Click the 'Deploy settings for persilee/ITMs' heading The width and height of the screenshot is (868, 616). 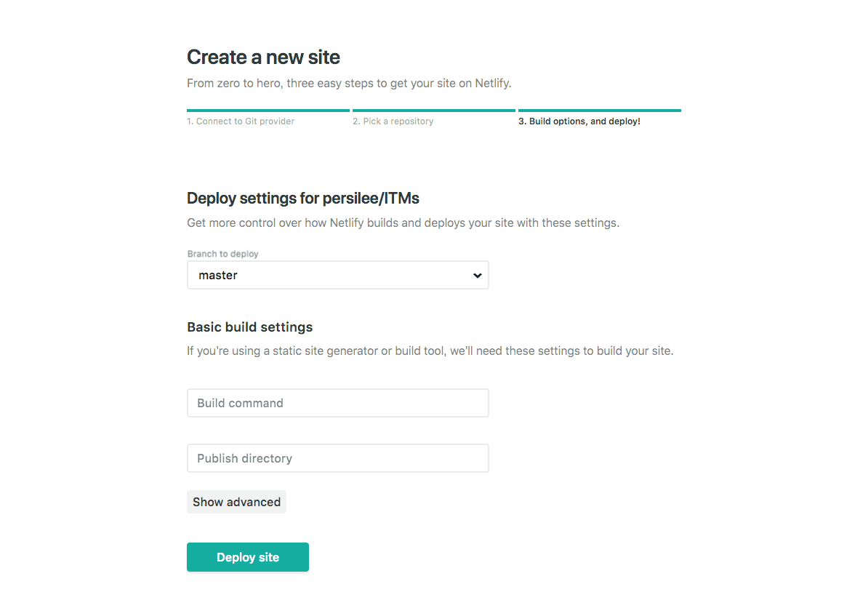303,198
